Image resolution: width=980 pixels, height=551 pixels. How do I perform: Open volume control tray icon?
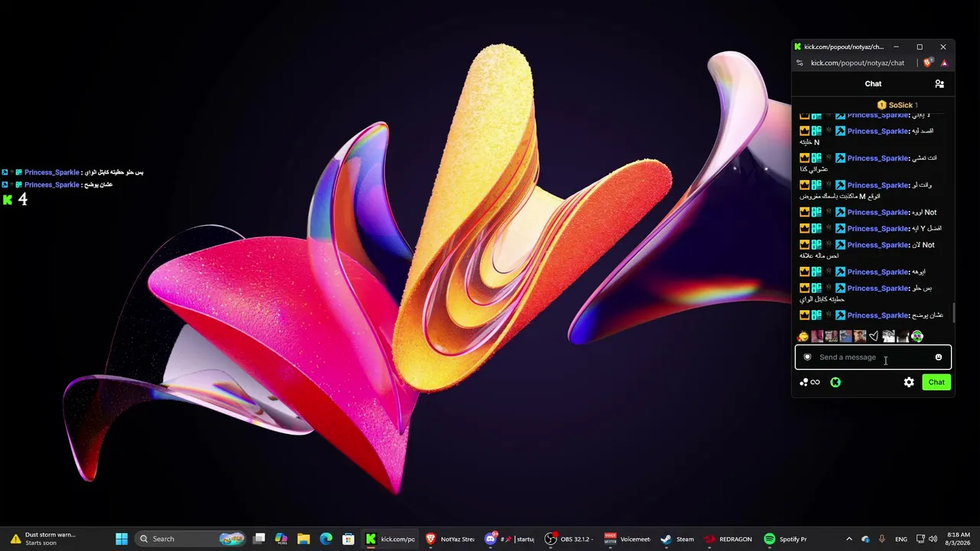pos(933,539)
